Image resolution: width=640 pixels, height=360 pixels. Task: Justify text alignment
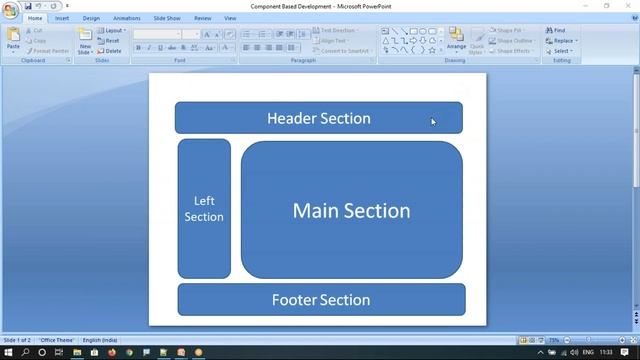tap(279, 48)
